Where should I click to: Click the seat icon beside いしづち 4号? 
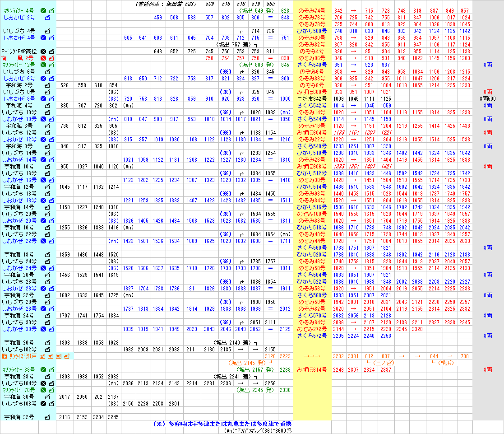47,31
